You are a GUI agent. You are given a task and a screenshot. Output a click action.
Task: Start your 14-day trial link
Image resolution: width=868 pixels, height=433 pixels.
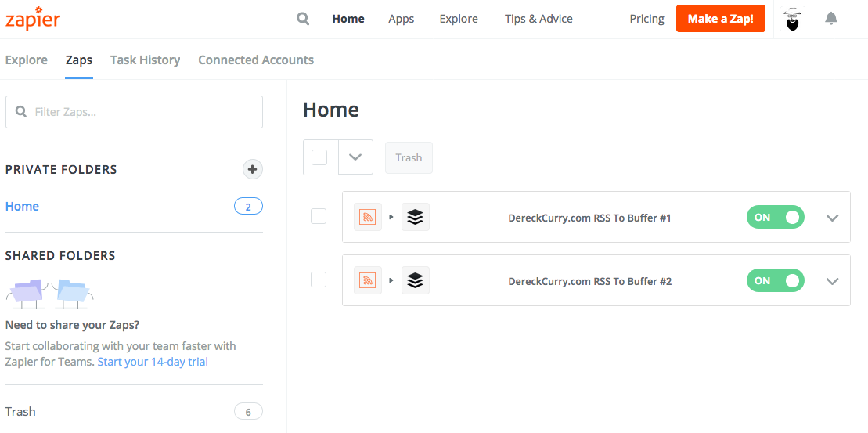tap(153, 362)
